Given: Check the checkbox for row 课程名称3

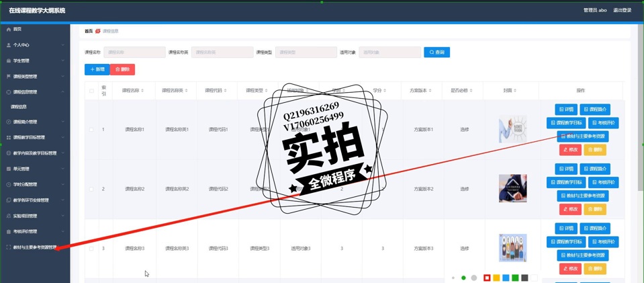Looking at the screenshot, I should click(x=92, y=249).
